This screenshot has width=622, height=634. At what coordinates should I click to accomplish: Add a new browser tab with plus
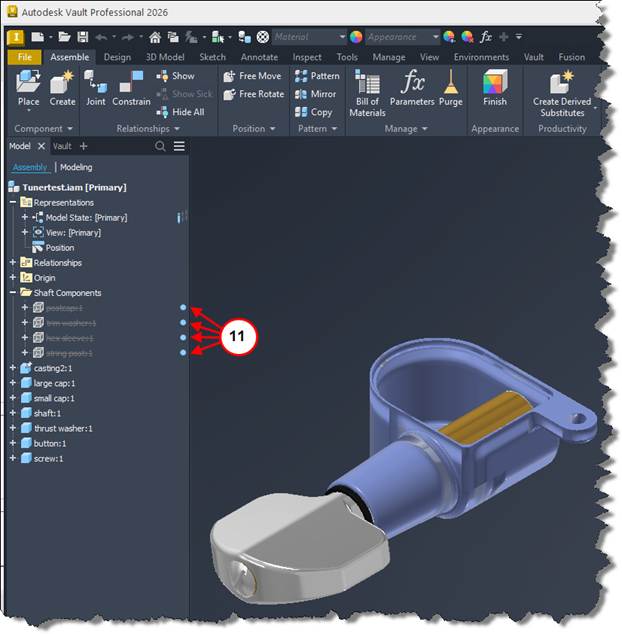coord(83,146)
